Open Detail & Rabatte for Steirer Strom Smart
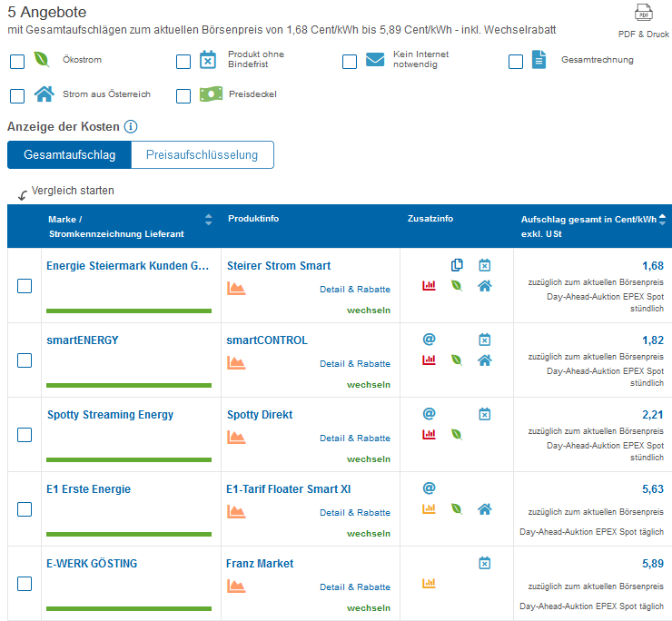The width and height of the screenshot is (672, 621). pyautogui.click(x=355, y=290)
